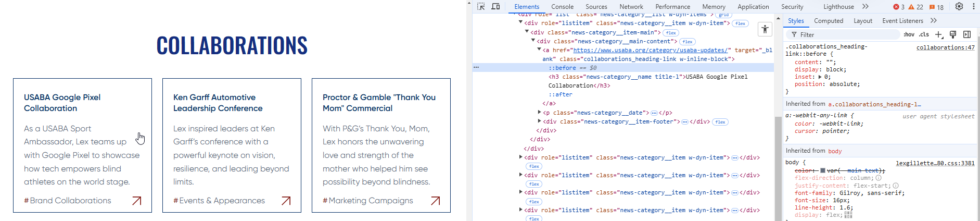The width and height of the screenshot is (980, 221).
Task: Switch to the Sources tab
Action: 596,7
